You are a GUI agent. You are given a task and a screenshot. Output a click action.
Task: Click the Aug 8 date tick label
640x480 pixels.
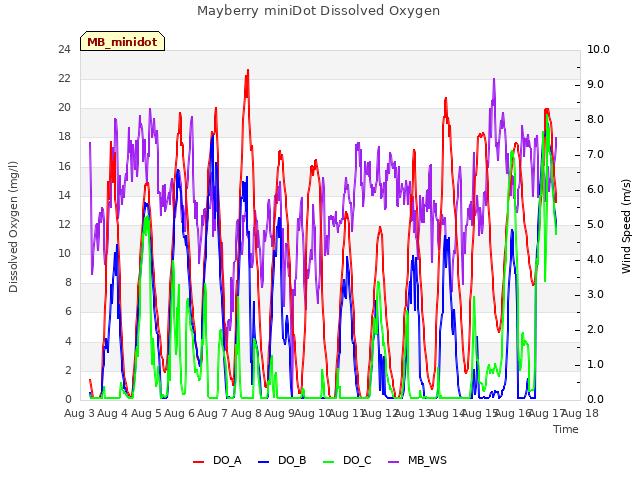coord(246,413)
